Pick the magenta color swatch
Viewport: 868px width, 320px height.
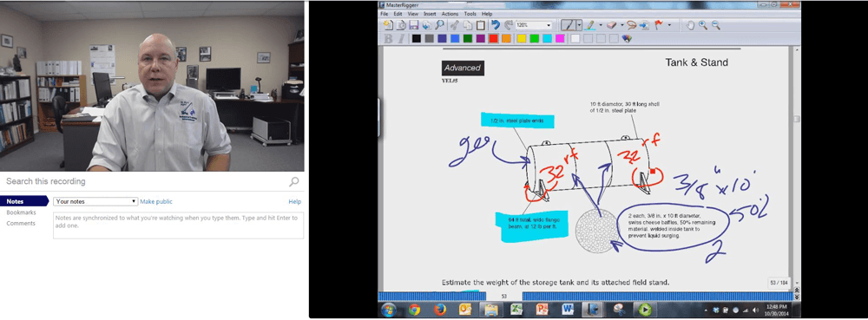click(x=560, y=38)
